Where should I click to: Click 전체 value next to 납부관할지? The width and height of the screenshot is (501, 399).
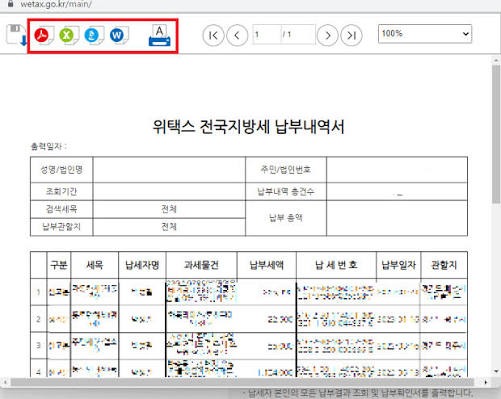click(169, 227)
